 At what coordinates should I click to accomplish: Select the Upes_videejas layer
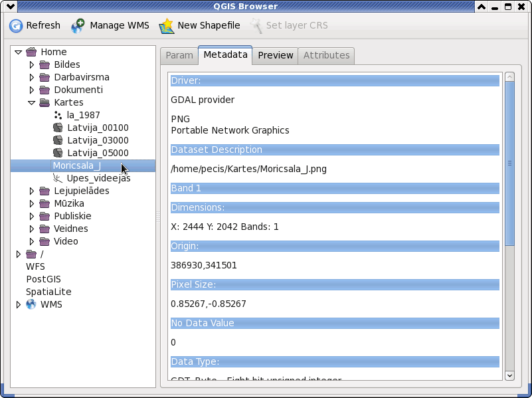98,178
